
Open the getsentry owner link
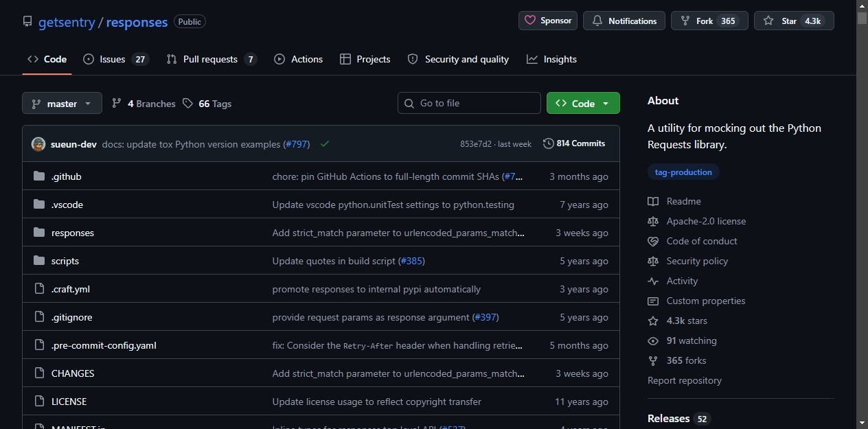[x=67, y=22]
